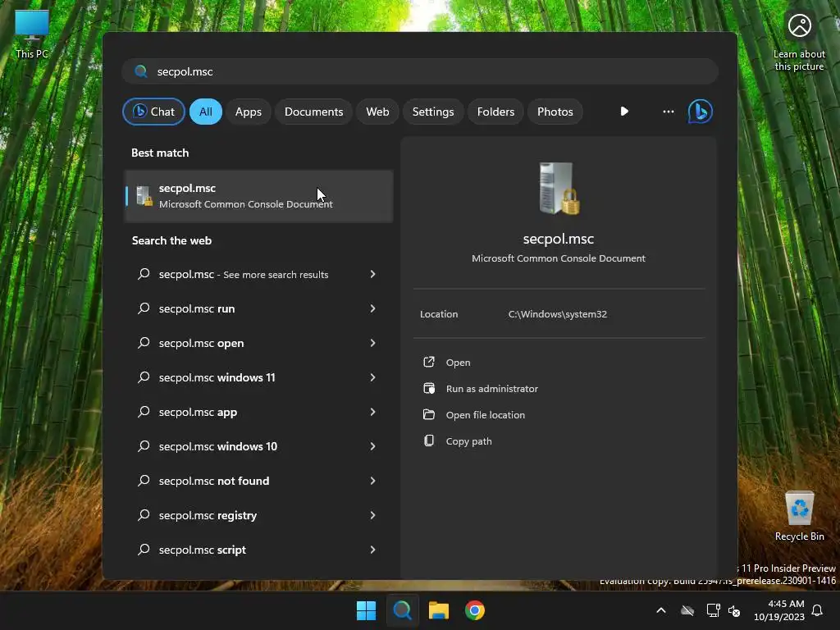This screenshot has height=630, width=840.
Task: Switch to the Documents filter tab
Action: click(314, 112)
